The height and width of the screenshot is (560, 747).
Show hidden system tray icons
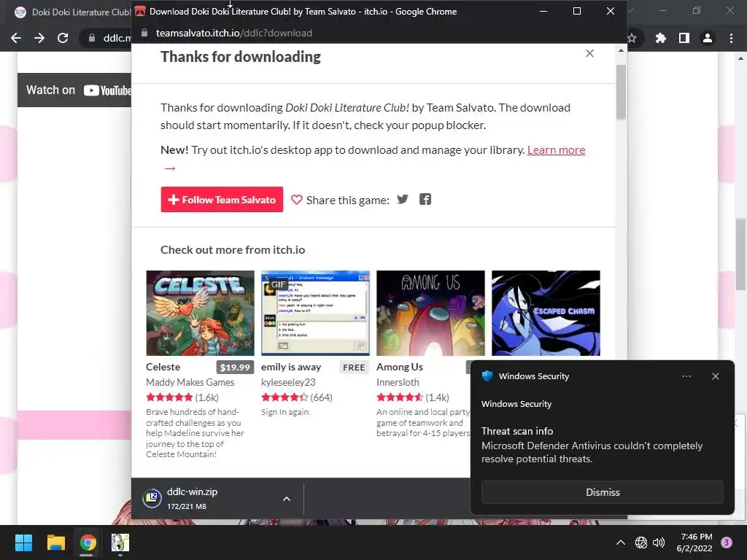coord(620,542)
